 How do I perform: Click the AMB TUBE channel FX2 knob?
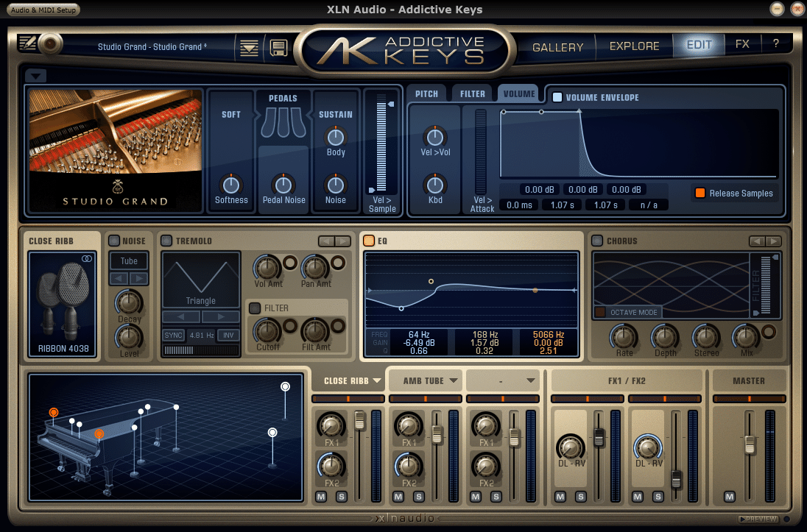(408, 466)
